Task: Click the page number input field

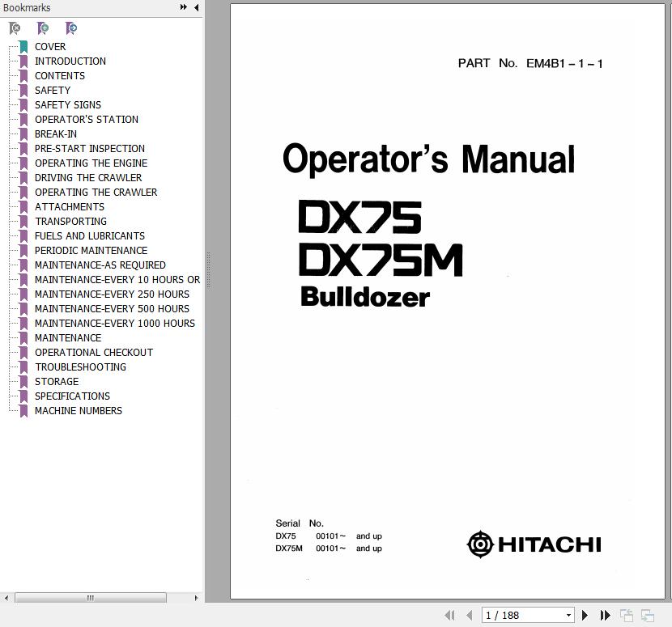Action: [522, 616]
